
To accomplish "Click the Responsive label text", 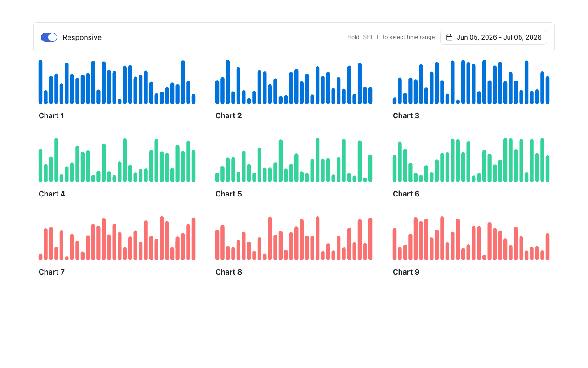I will pyautogui.click(x=82, y=37).
